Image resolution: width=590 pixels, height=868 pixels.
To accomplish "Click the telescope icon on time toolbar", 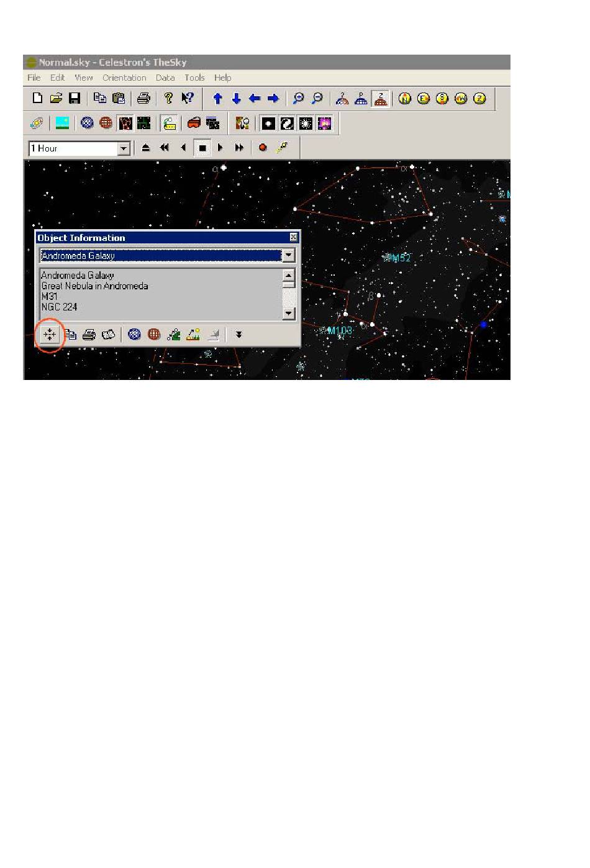I will (x=282, y=148).
